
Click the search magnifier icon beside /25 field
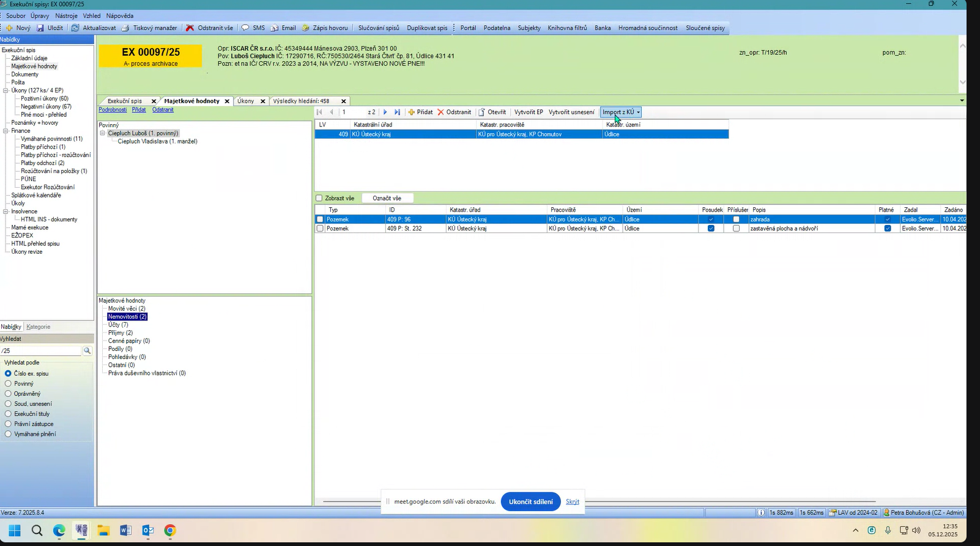click(x=87, y=351)
